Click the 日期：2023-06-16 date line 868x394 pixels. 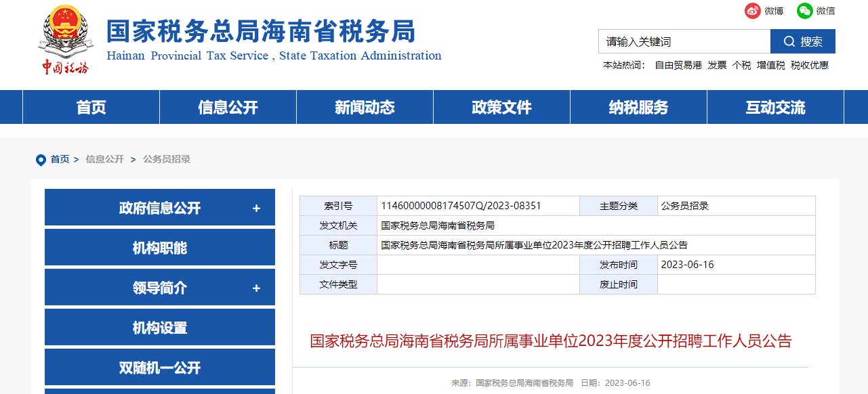[x=615, y=383]
